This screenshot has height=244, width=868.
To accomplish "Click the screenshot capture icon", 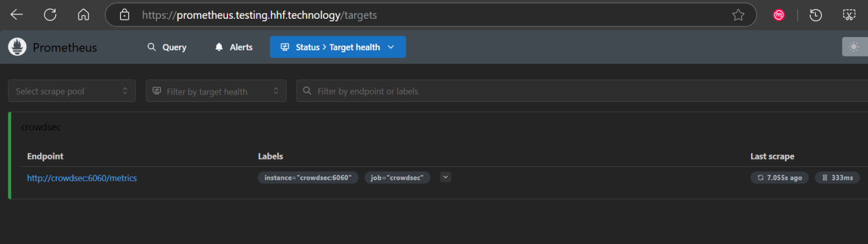I will pyautogui.click(x=849, y=15).
